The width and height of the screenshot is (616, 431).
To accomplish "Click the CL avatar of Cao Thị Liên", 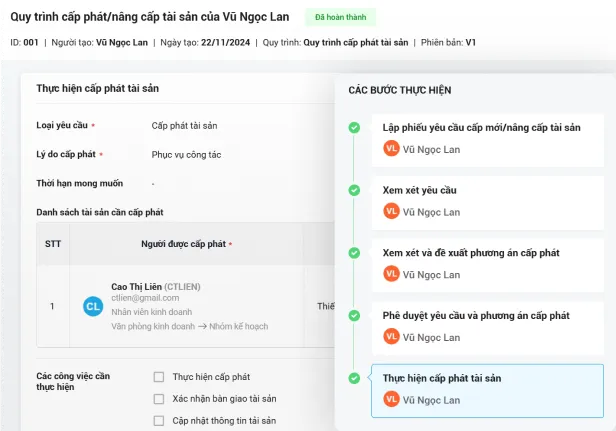I will (93, 306).
